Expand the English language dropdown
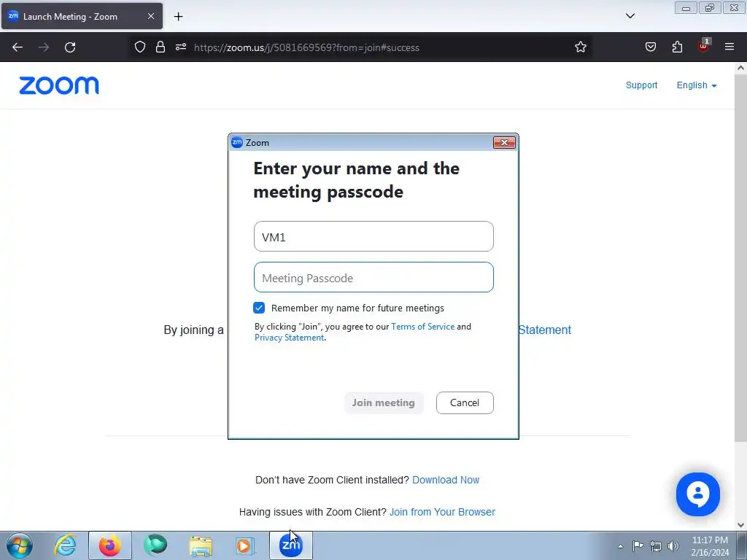The width and height of the screenshot is (747, 560). click(697, 85)
